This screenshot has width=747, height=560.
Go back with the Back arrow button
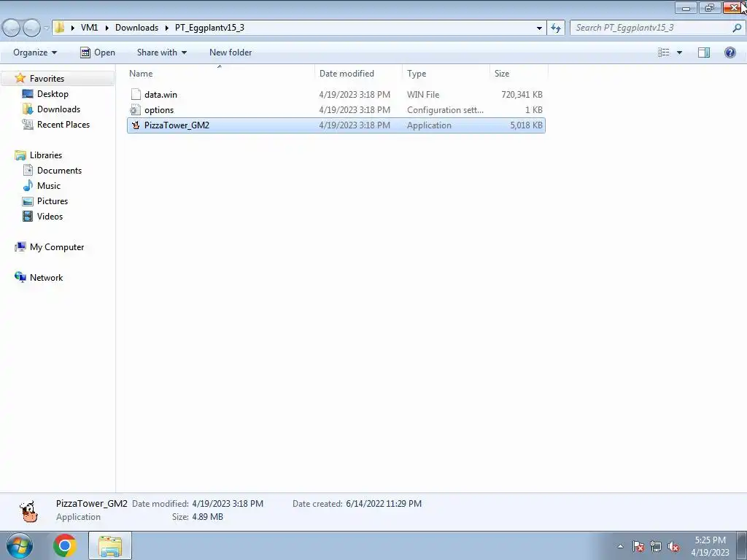coord(12,28)
